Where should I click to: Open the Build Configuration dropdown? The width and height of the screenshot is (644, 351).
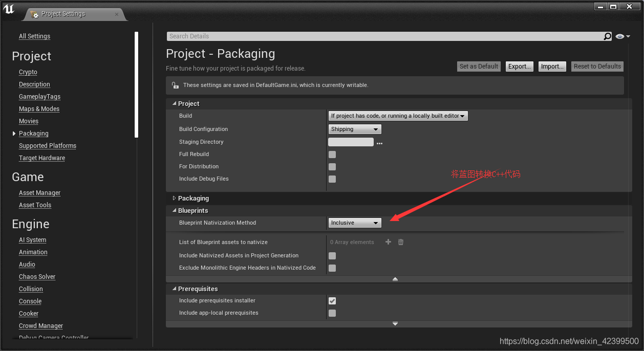(x=355, y=129)
